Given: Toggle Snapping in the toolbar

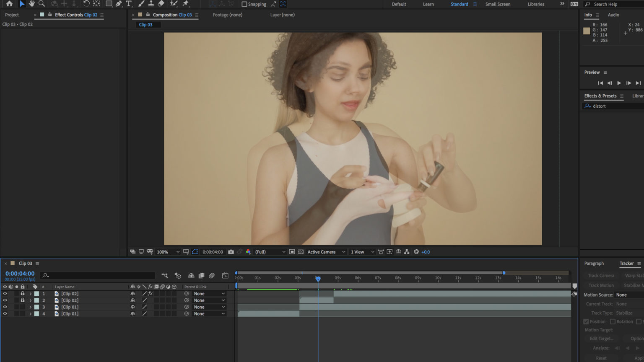Looking at the screenshot, I should click(244, 4).
